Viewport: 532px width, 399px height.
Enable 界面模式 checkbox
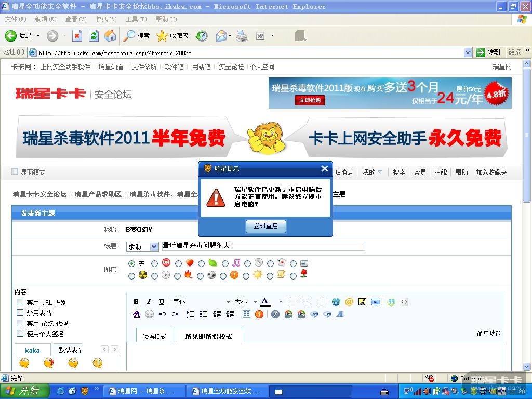(x=15, y=171)
